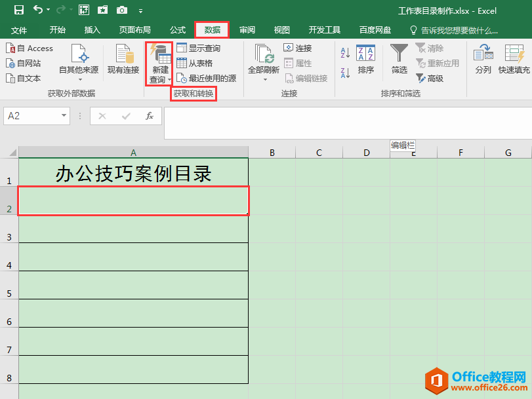This screenshot has height=399, width=532.
Task: Sort ascending with the A to Z icon
Action: click(345, 52)
